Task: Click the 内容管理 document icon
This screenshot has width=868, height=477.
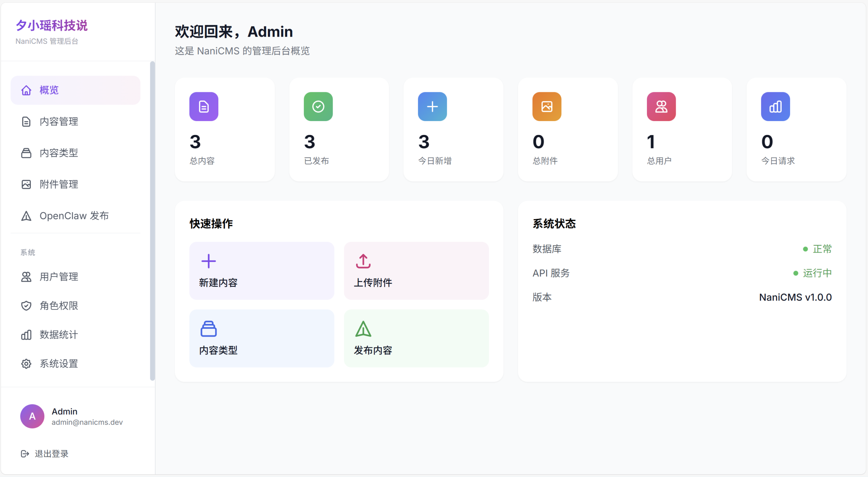Action: tap(26, 122)
